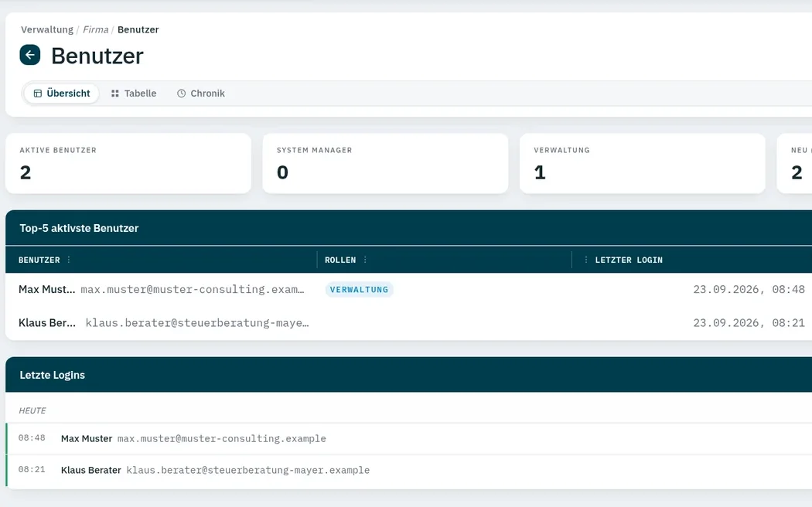
Task: Open the Aktive Benutzer stat card
Action: pos(128,164)
